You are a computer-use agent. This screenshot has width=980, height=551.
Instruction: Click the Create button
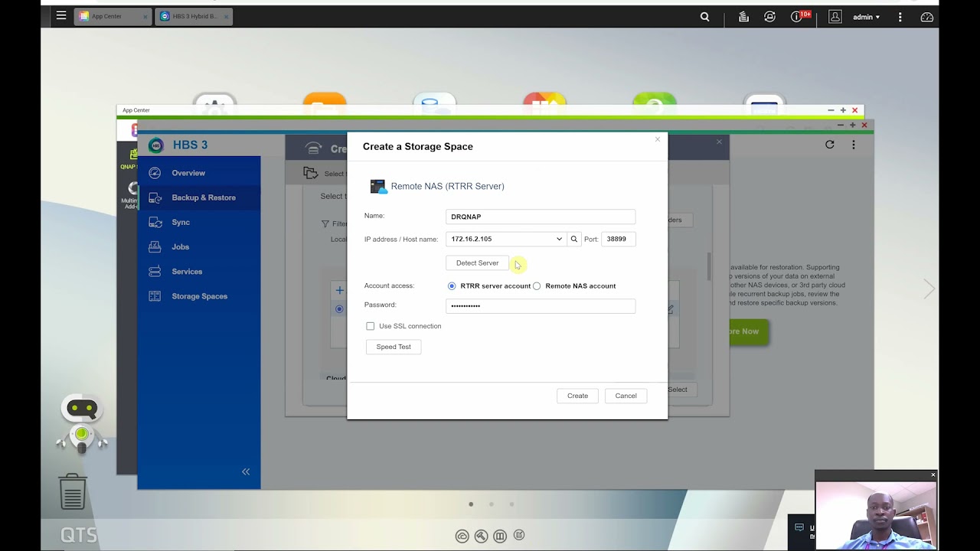[x=577, y=396]
